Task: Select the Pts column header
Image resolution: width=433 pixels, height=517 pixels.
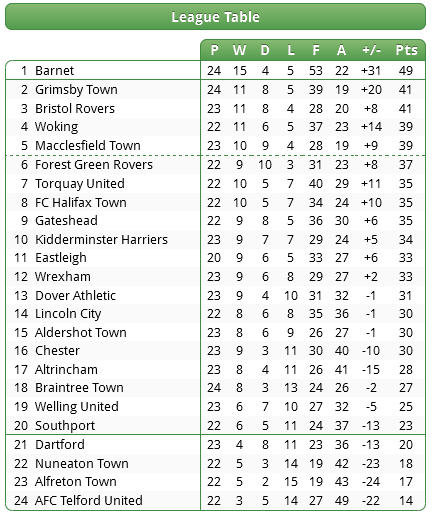Action: 406,50
